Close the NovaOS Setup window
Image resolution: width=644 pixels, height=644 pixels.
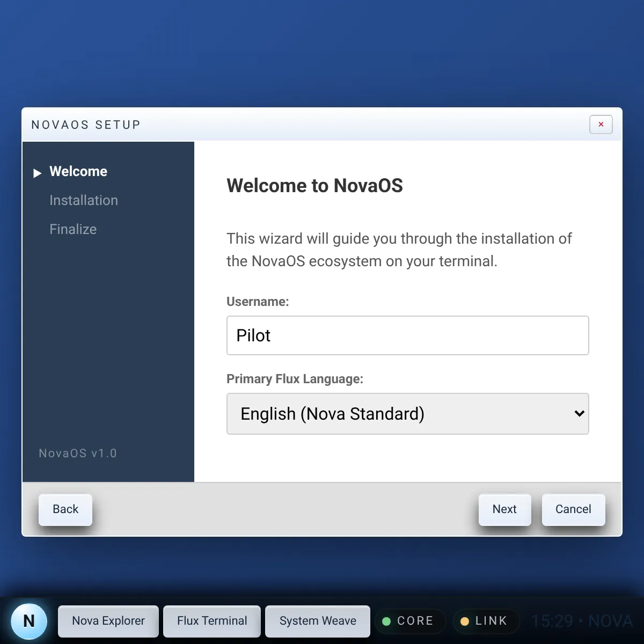coord(601,125)
